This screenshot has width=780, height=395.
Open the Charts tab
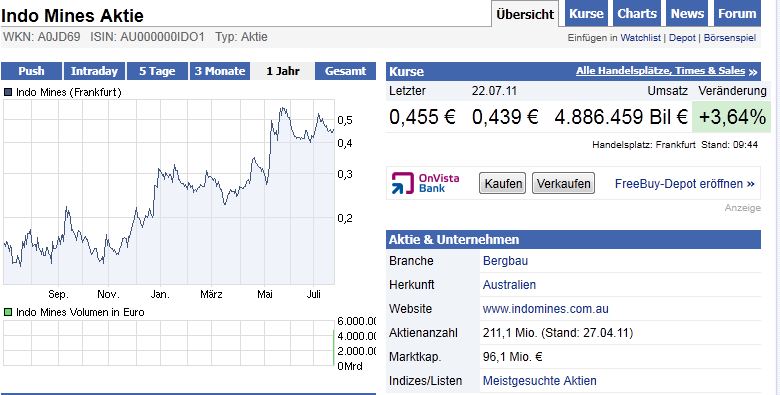point(637,14)
